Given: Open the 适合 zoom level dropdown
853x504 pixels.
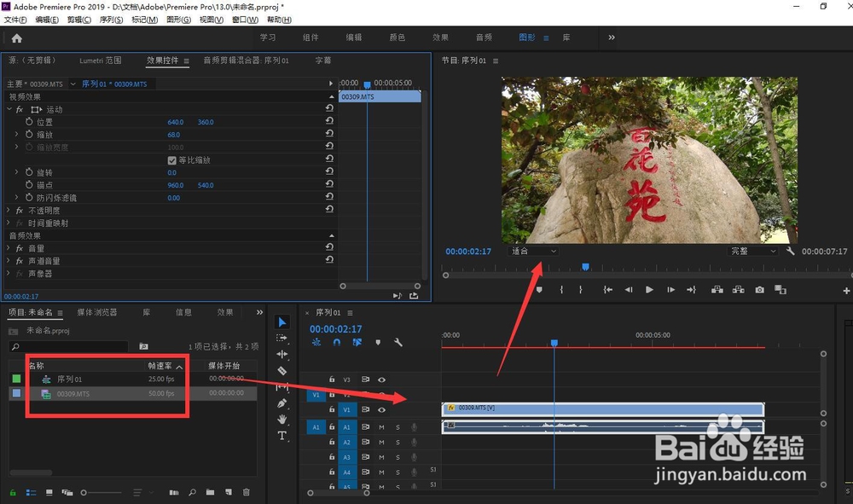Looking at the screenshot, I should click(x=533, y=251).
